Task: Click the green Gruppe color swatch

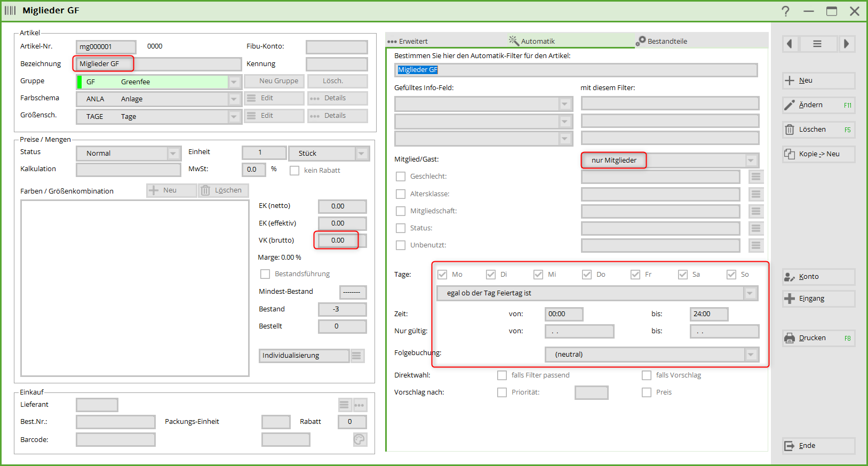Action: click(80, 82)
